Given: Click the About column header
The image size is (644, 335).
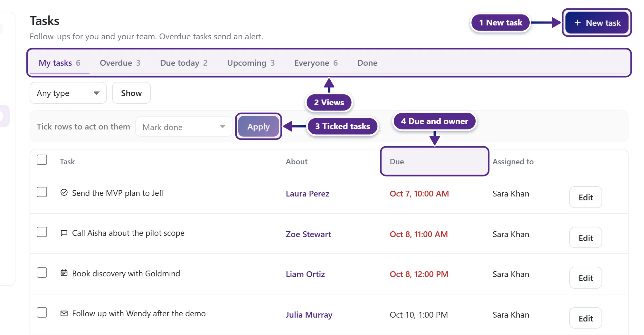Looking at the screenshot, I should click(x=297, y=161).
